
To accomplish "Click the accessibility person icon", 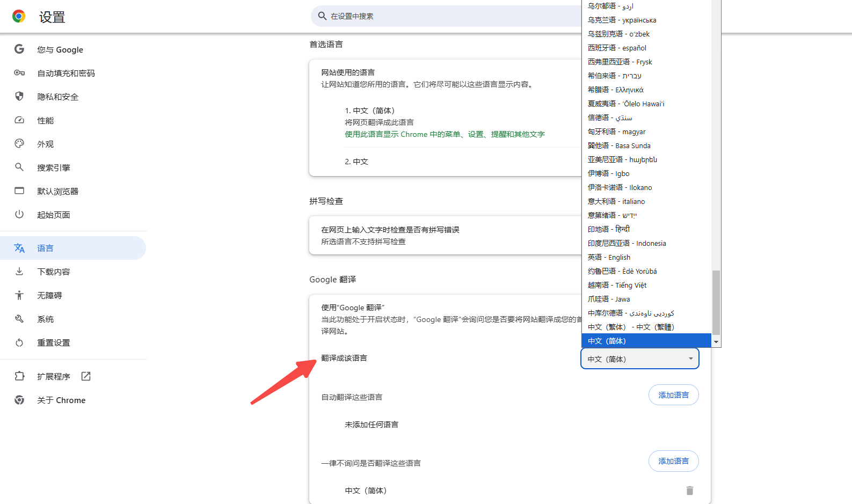I will tap(19, 295).
